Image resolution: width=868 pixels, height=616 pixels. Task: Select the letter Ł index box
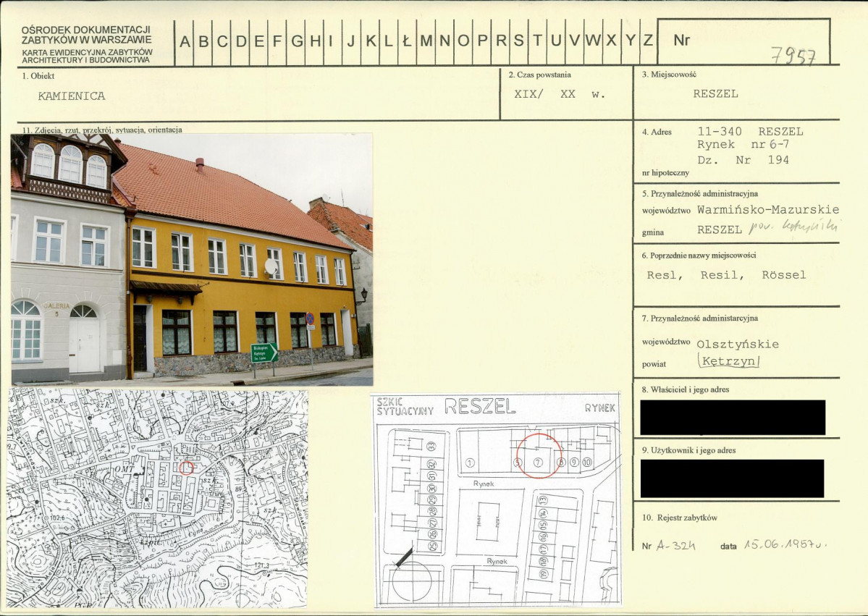[408, 41]
